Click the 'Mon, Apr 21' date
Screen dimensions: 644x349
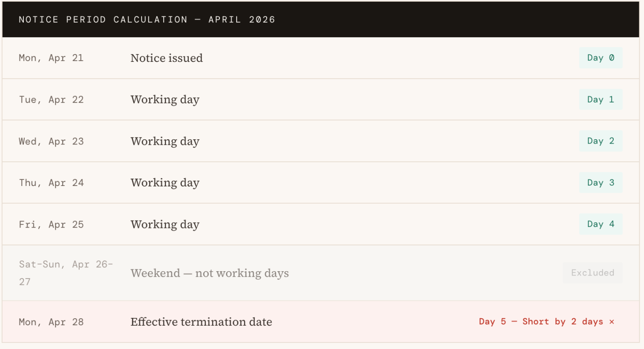(x=51, y=58)
